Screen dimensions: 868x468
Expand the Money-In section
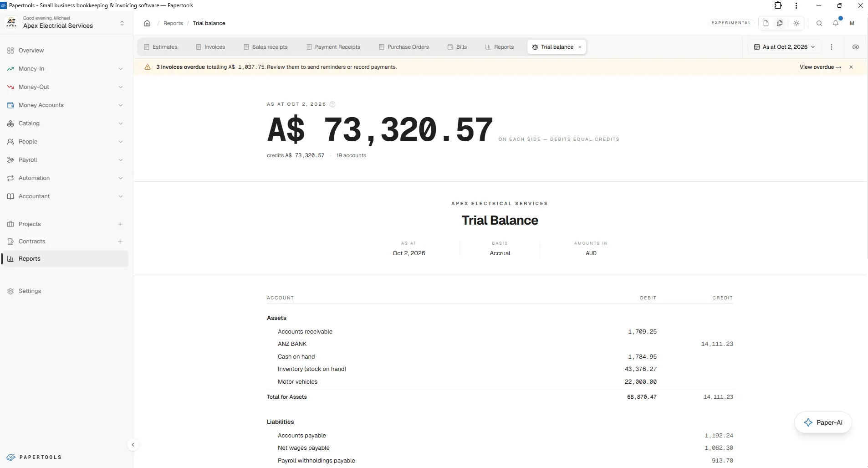pos(65,69)
